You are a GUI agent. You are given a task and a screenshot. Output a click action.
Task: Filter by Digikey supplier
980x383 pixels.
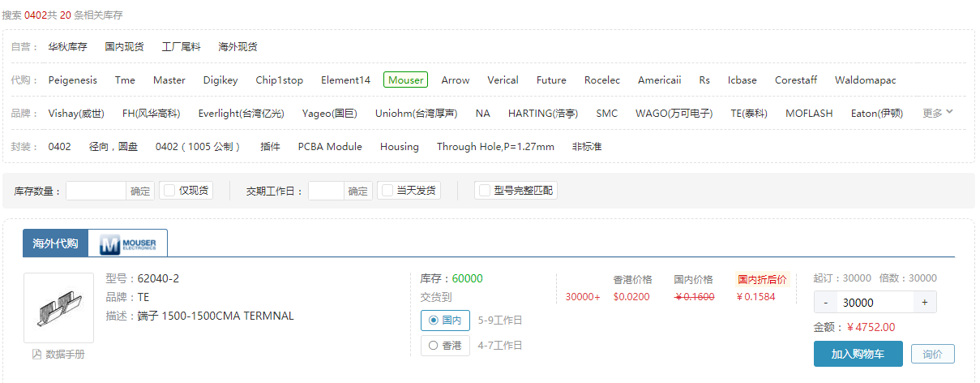[220, 80]
